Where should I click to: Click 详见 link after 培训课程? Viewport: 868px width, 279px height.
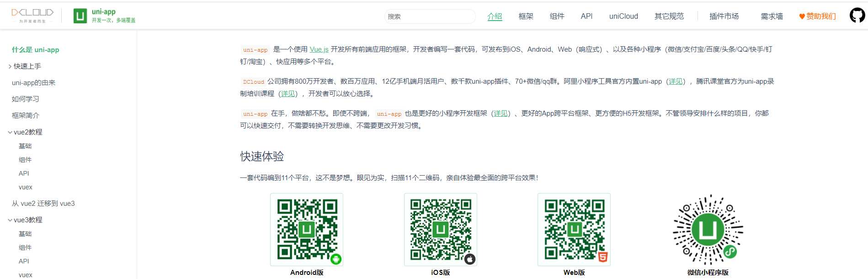click(x=288, y=94)
